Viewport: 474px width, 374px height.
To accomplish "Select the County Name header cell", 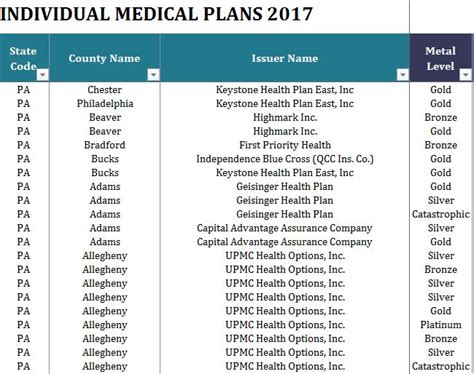I will tap(105, 58).
